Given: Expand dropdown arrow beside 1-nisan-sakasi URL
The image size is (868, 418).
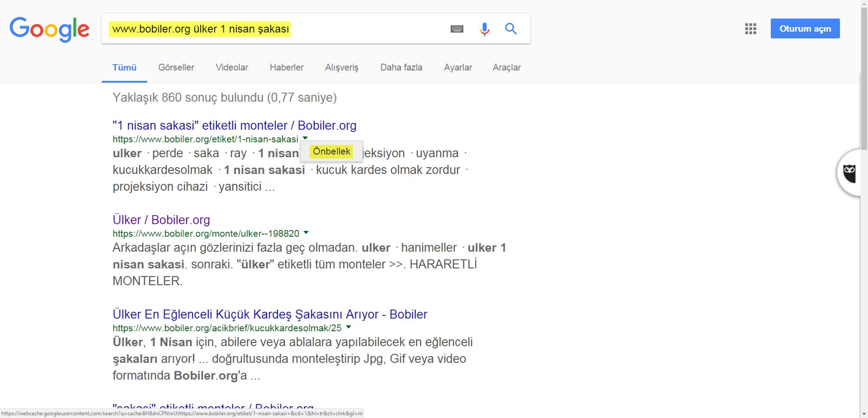Looking at the screenshot, I should pos(305,138).
